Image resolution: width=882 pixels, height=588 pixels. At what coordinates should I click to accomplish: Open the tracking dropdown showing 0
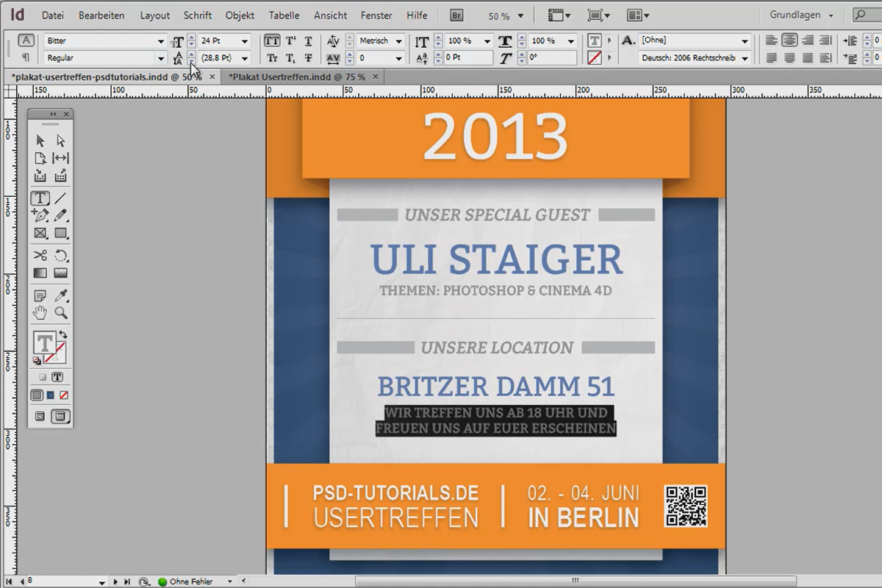398,58
